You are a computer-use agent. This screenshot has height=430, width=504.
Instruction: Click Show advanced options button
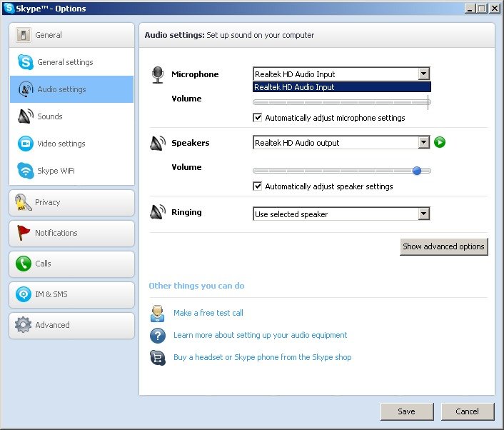coord(443,246)
